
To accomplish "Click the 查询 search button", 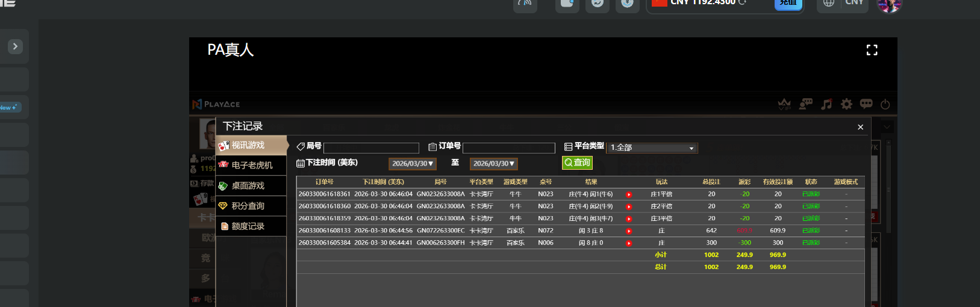I will [x=577, y=163].
